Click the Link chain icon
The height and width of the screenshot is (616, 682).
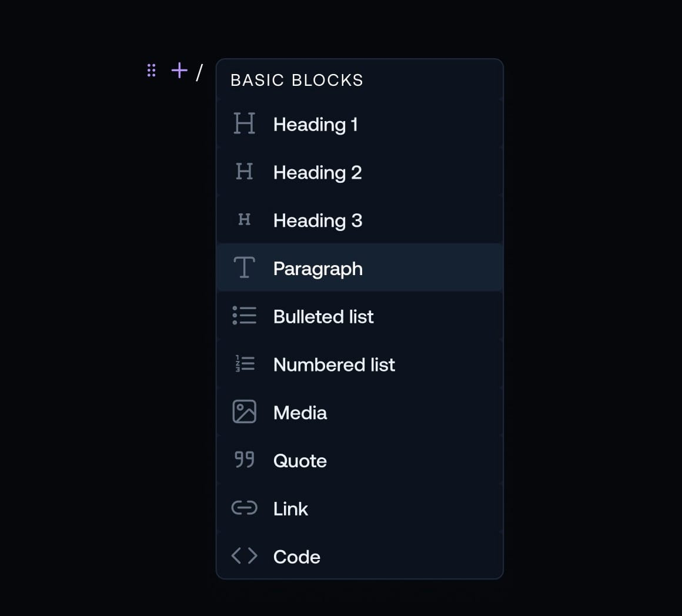click(244, 508)
